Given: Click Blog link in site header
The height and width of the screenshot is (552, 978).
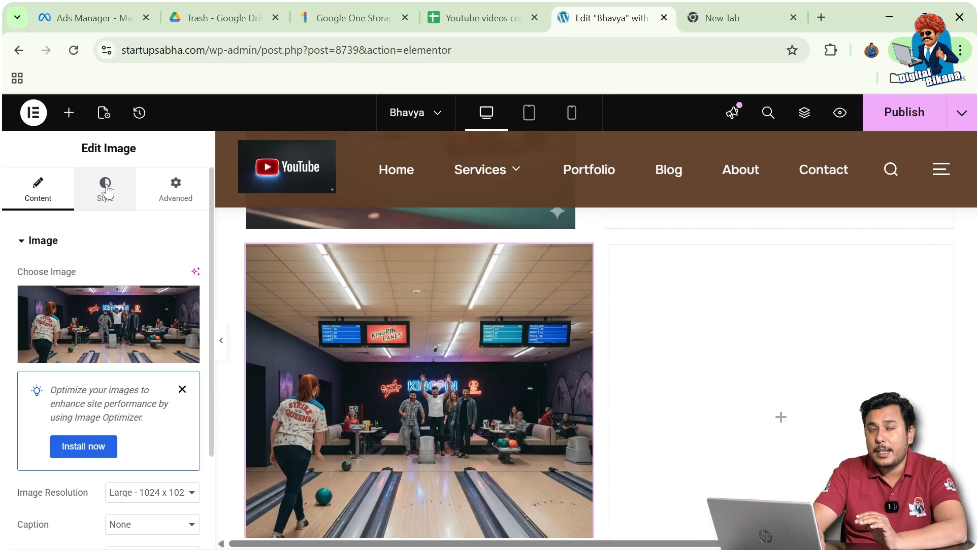Looking at the screenshot, I should tap(669, 170).
